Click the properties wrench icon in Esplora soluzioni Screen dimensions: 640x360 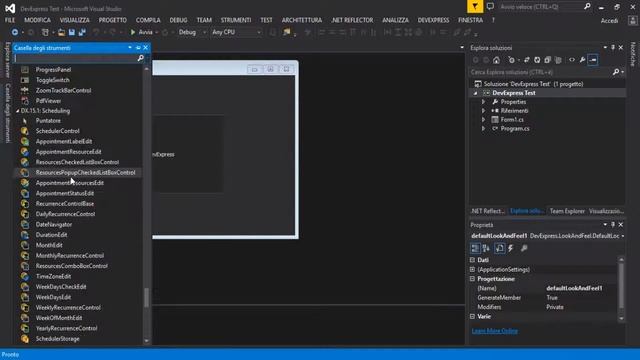pos(582,60)
